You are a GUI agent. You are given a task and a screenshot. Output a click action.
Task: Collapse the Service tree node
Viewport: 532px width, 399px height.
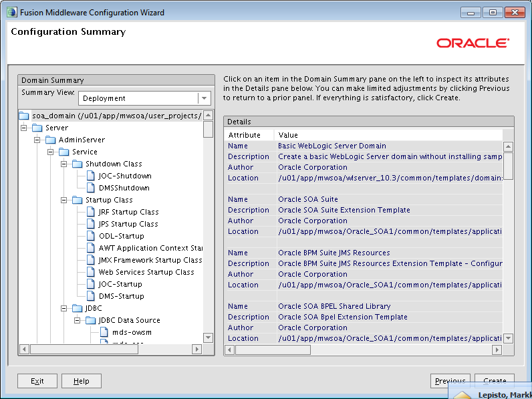50,152
